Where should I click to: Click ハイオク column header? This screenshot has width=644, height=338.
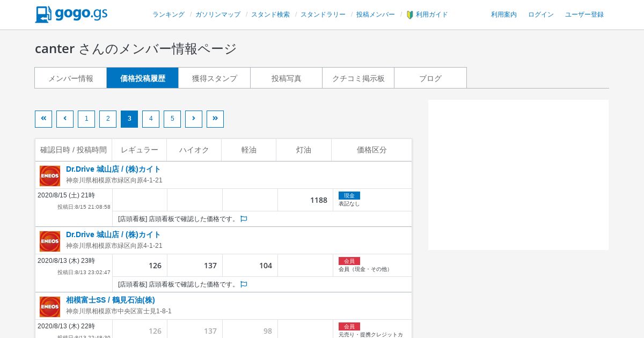click(x=194, y=150)
